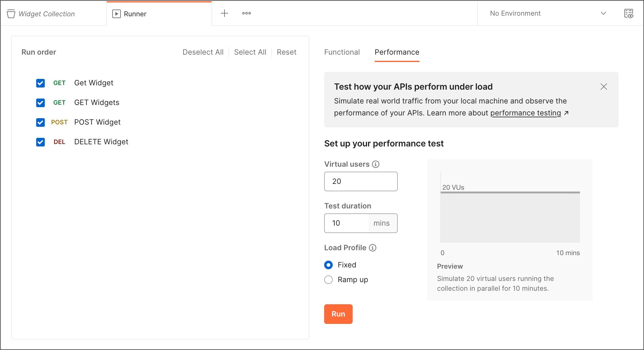The height and width of the screenshot is (350, 644).
Task: Click the Load Profile info icon
Action: coord(373,248)
